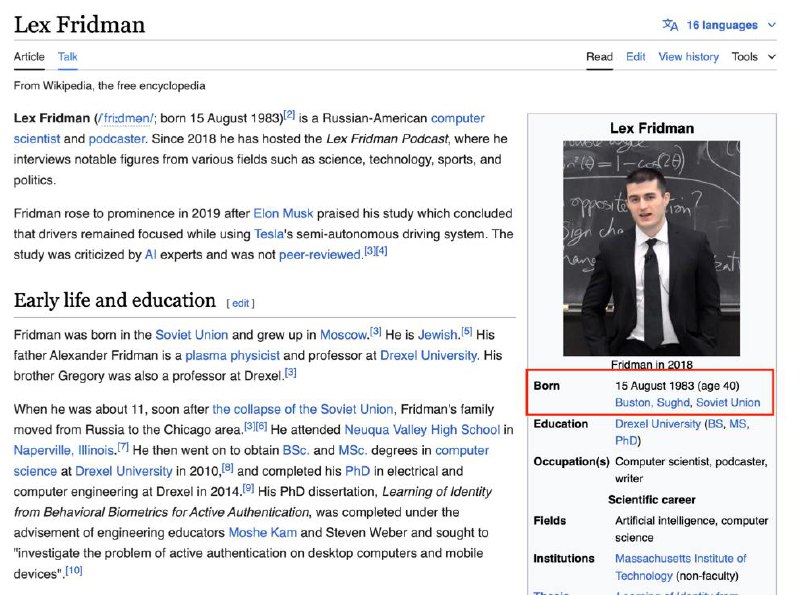The height and width of the screenshot is (595, 800).
Task: Click the Edit tab at top
Action: [635, 57]
